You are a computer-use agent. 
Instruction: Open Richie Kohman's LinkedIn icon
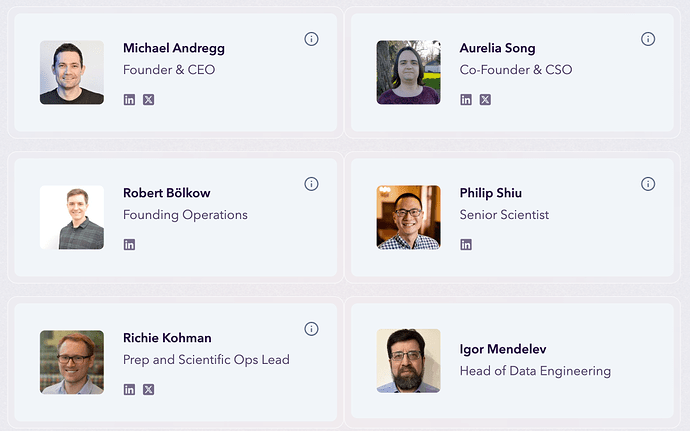click(129, 390)
